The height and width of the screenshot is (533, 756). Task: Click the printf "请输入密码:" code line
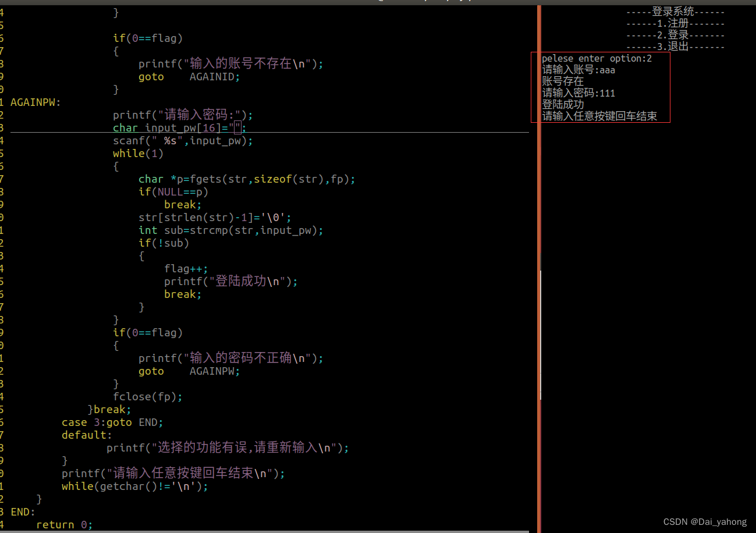183,115
